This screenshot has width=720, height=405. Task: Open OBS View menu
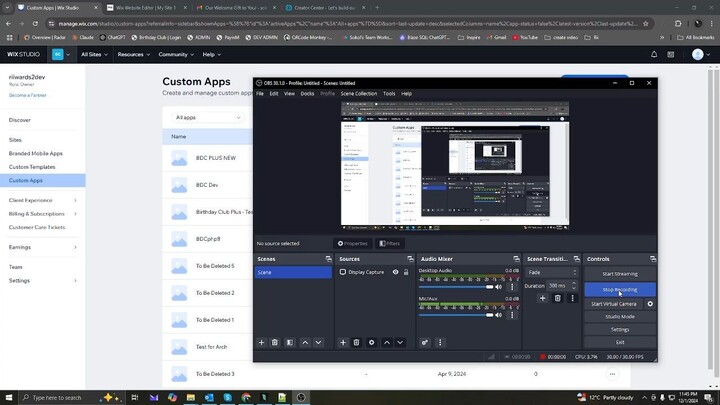click(289, 94)
